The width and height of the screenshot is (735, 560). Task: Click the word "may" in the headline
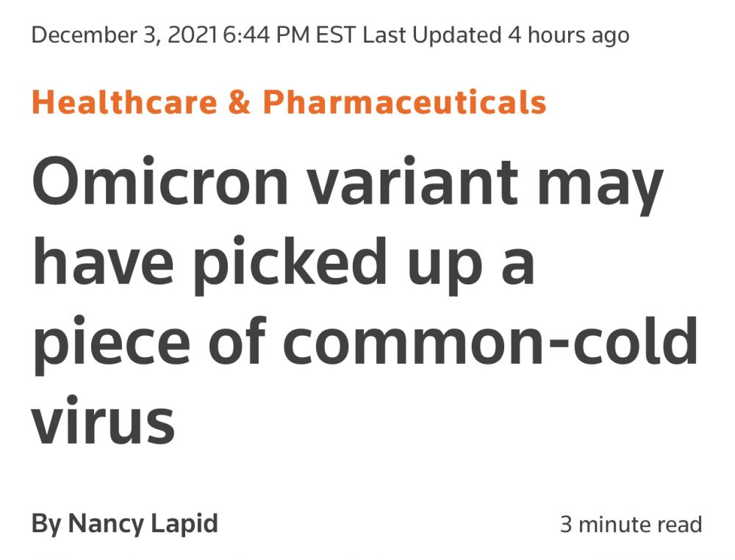[601, 185]
